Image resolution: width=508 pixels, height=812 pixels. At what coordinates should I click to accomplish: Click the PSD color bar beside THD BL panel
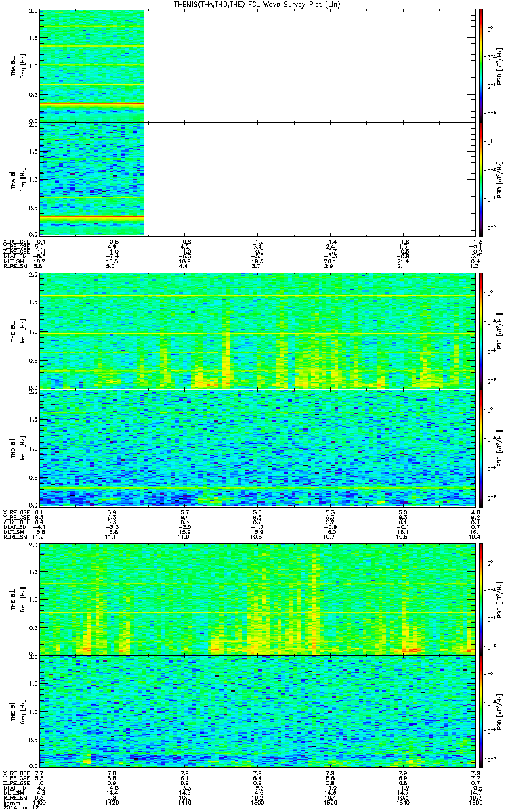tap(480, 331)
